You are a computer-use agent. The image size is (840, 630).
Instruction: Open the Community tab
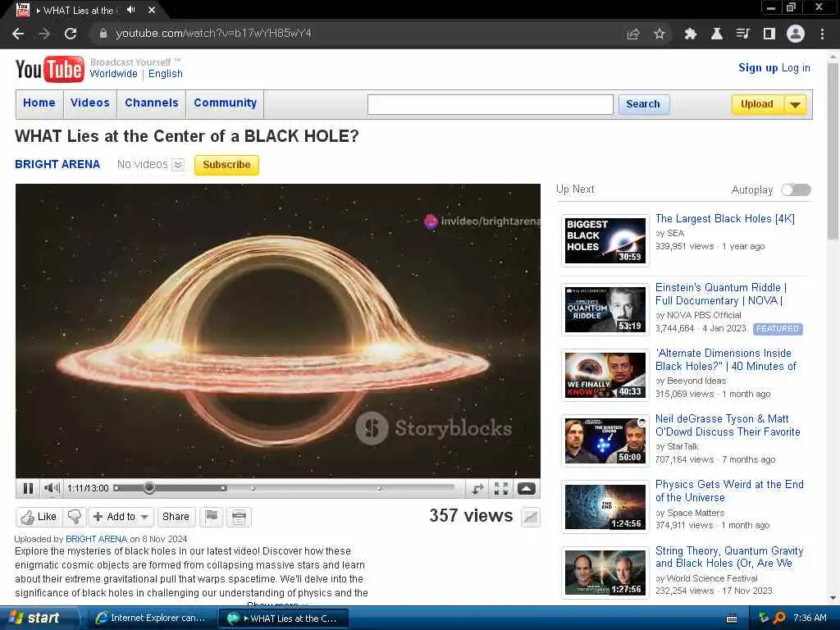pos(226,103)
